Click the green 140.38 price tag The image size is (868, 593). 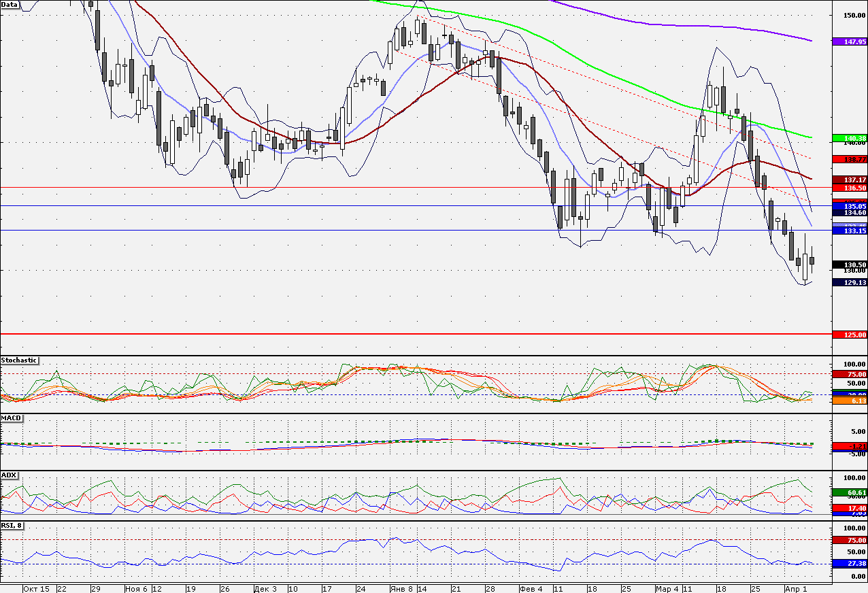coord(850,138)
